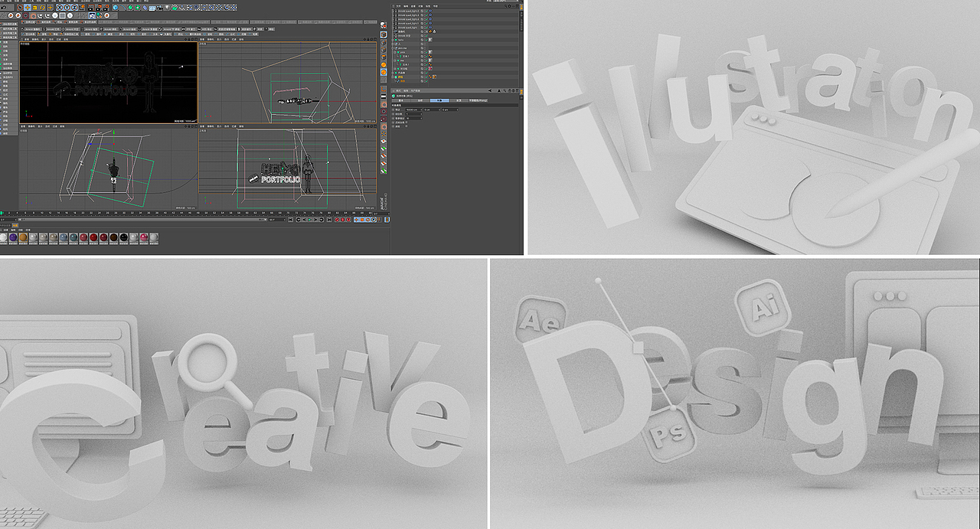
Task: Click the Attribute Manager lock icon
Action: (509, 90)
